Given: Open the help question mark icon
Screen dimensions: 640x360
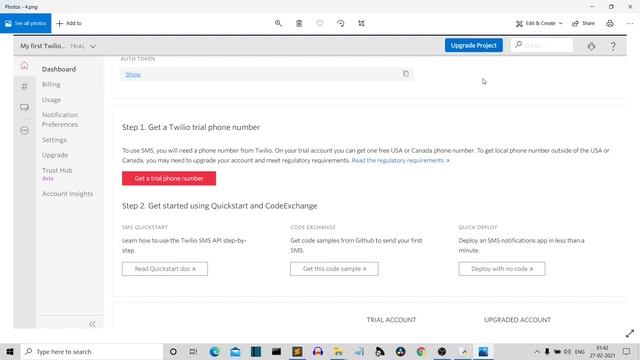Looking at the screenshot, I should click(613, 46).
